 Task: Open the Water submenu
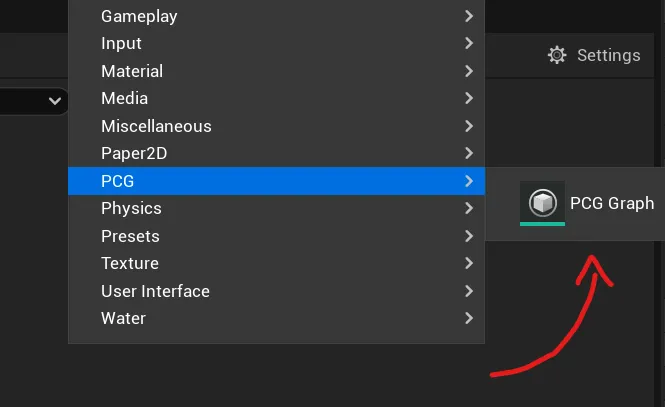277,318
